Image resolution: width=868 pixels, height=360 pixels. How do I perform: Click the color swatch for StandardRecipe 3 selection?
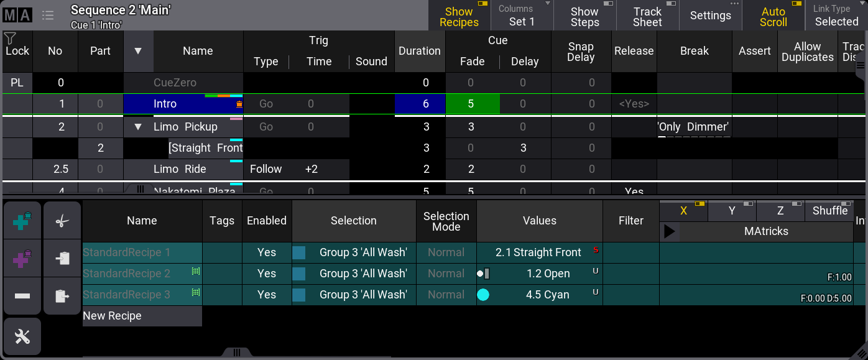[x=299, y=295]
